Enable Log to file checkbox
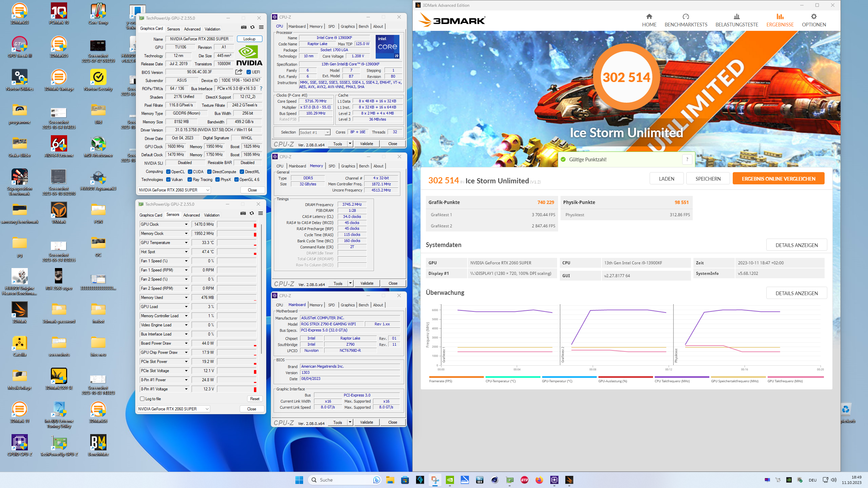Viewport: 868px width, 488px height. [x=142, y=399]
